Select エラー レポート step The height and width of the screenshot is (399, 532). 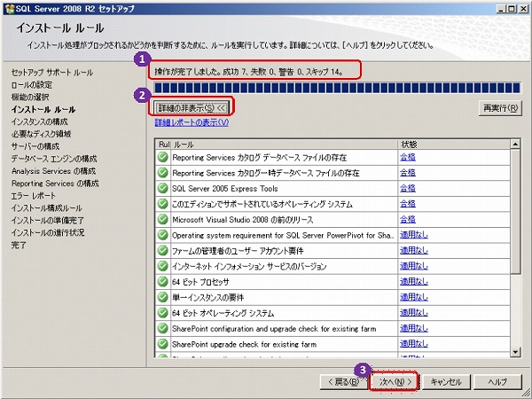tap(34, 196)
